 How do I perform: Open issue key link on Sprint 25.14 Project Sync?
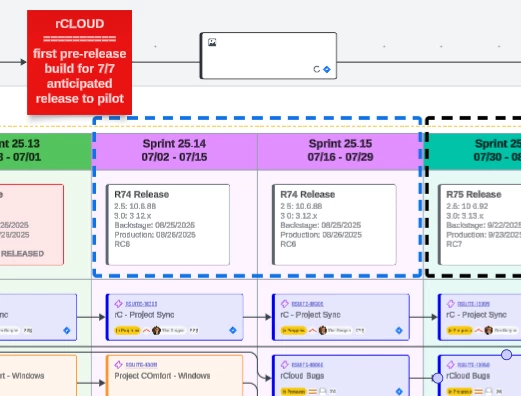(141, 304)
